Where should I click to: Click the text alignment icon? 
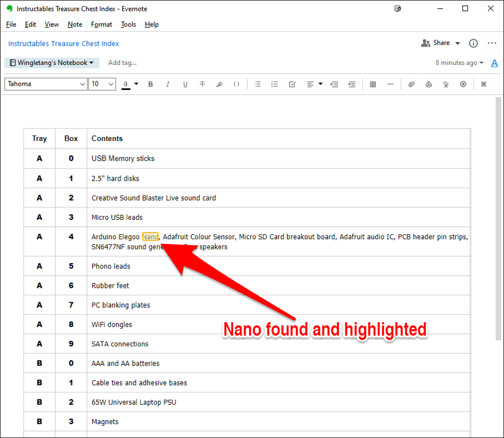pos(310,84)
